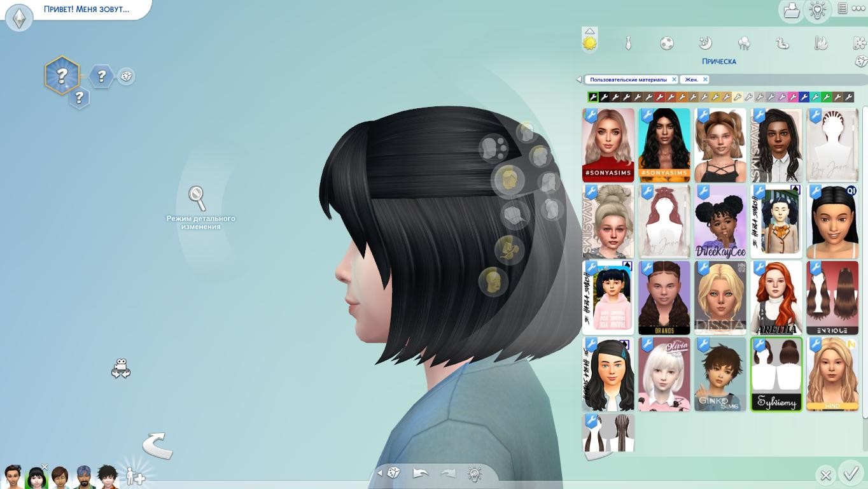Select the Party outfit category tab
This screenshot has height=489, width=868.
pyautogui.click(x=744, y=43)
